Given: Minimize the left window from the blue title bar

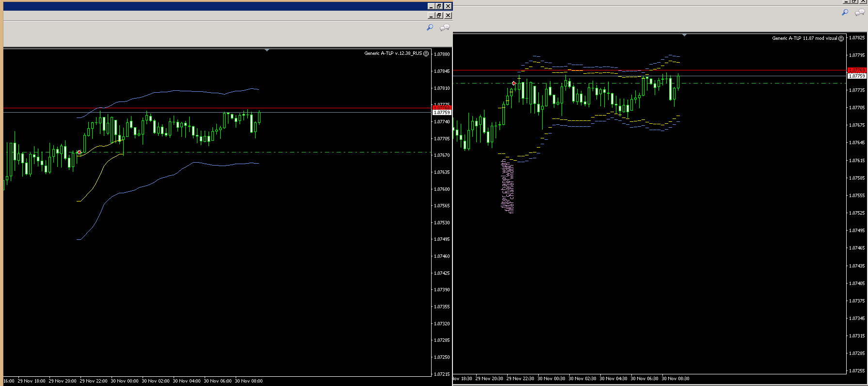Looking at the screenshot, I should [431, 6].
